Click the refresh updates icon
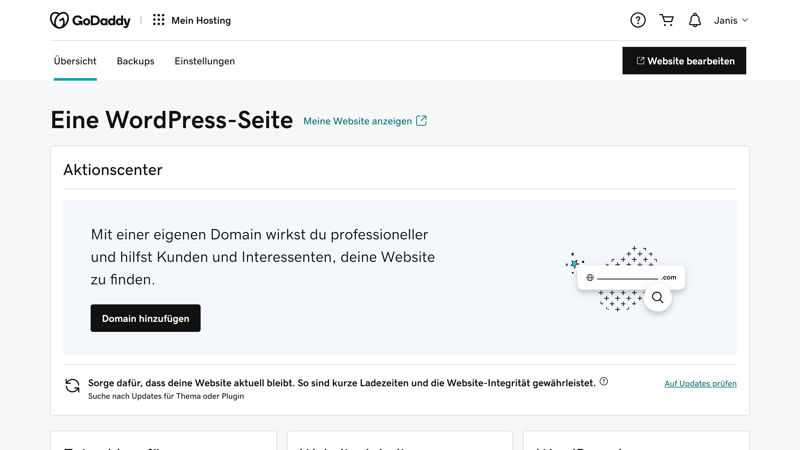Viewport: 800px width, 450px height. 72,386
